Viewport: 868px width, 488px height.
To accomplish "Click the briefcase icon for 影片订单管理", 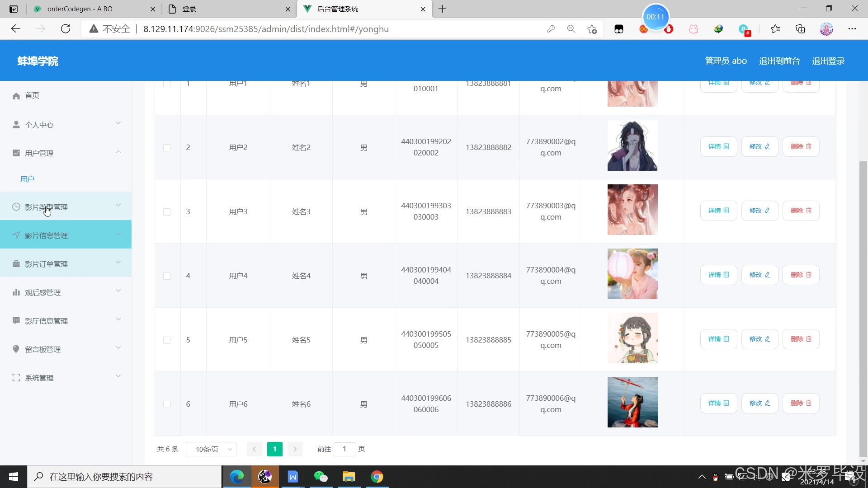I will (16, 264).
